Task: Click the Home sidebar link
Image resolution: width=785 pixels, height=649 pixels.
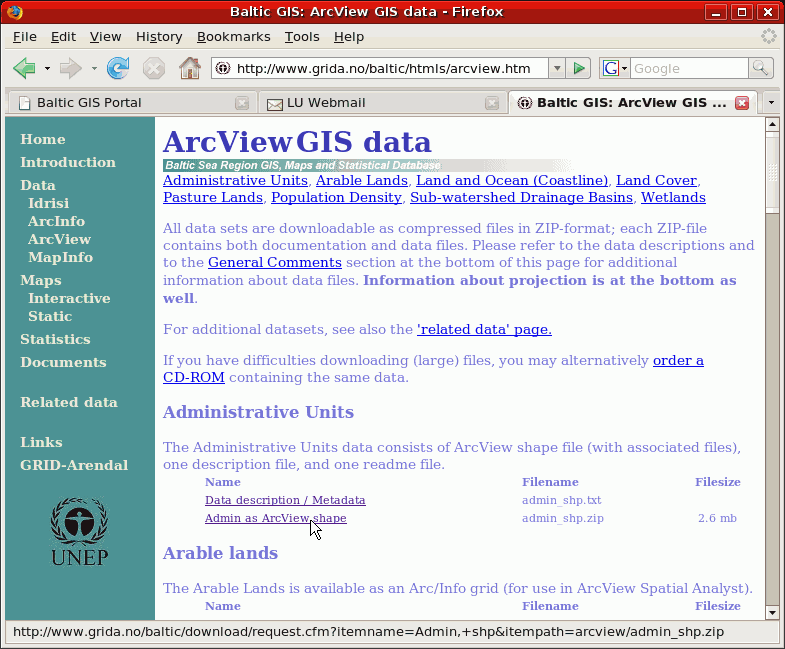Action: (x=43, y=139)
